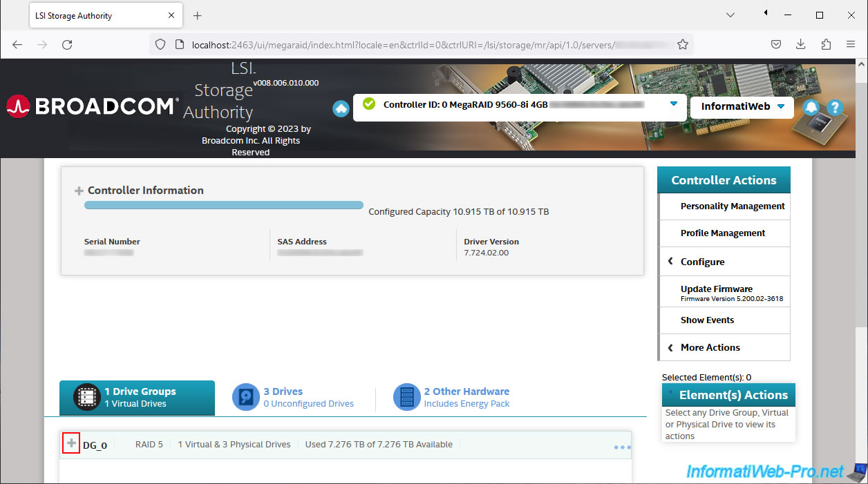The height and width of the screenshot is (484, 868).
Task: Close the LSI Storage Authority tab
Action: point(170,15)
